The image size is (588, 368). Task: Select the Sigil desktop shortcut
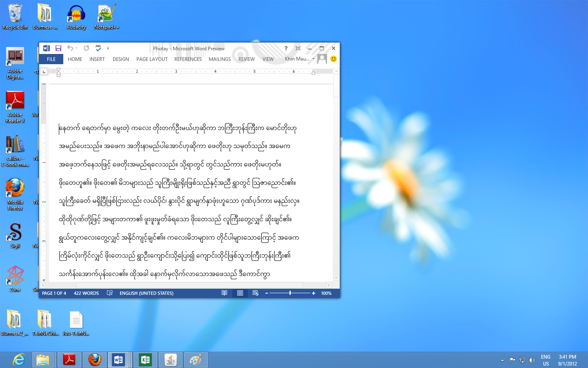(x=15, y=236)
